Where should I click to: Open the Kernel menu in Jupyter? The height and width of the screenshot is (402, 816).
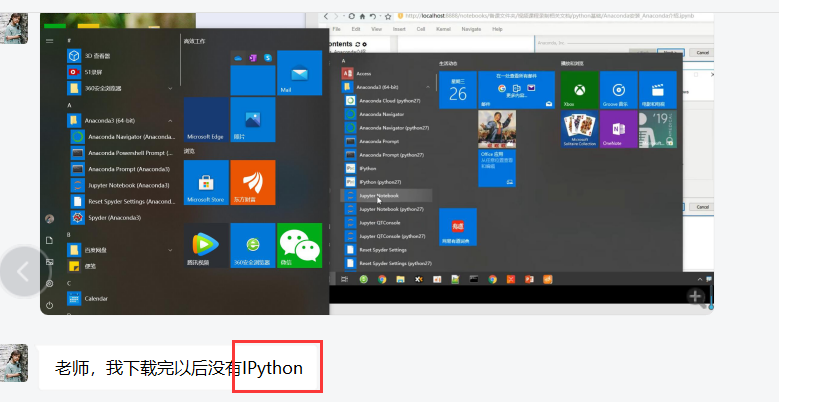443,29
